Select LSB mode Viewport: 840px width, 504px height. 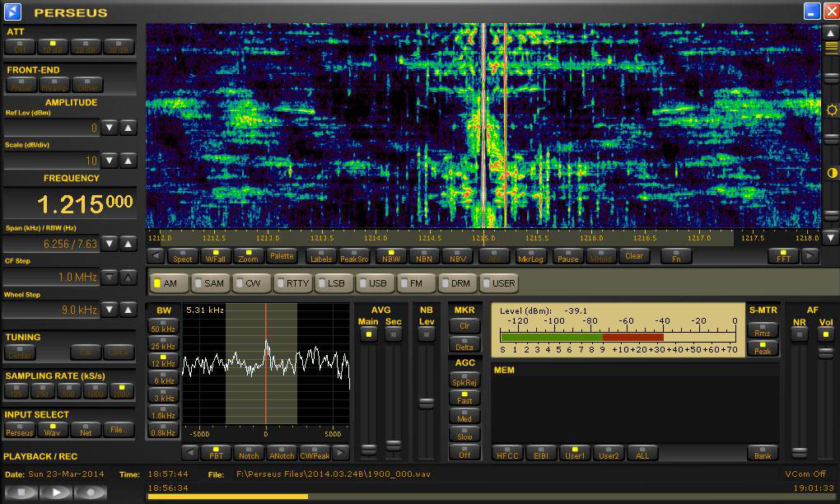[x=334, y=283]
